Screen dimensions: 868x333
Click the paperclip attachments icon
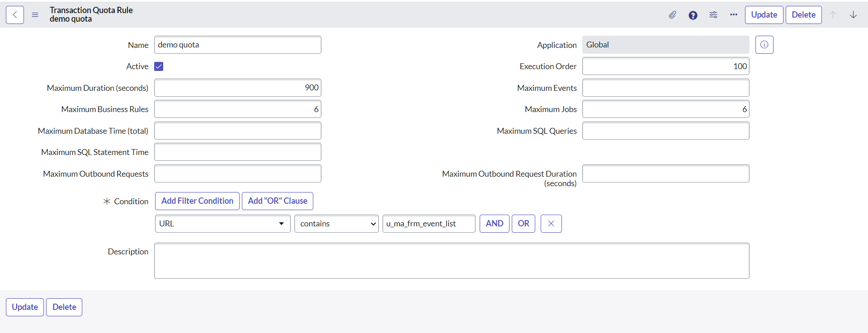(x=672, y=15)
